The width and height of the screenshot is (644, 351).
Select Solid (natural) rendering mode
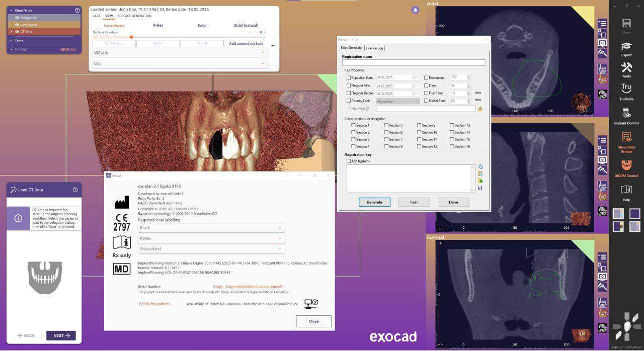click(246, 25)
